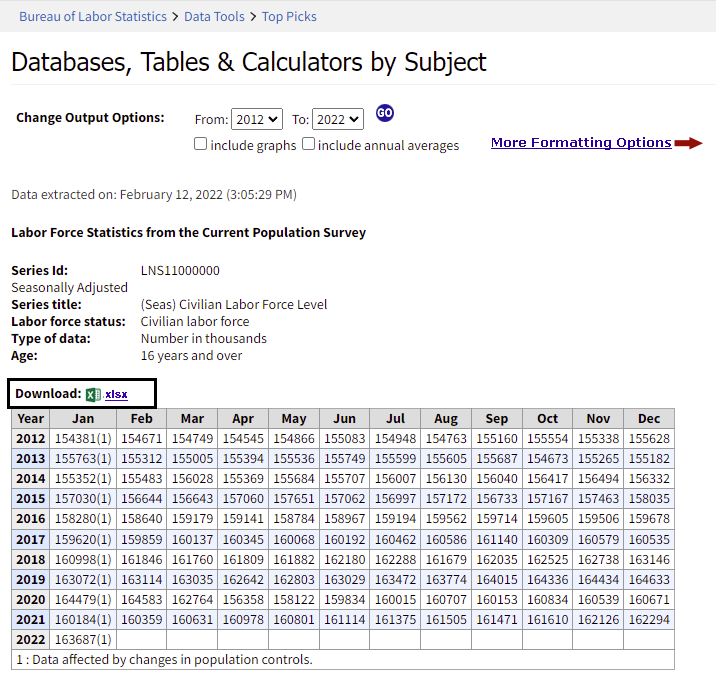Open the Top Picks breadcrumb link
Image resolution: width=716 pixels, height=681 pixels.
[x=289, y=16]
